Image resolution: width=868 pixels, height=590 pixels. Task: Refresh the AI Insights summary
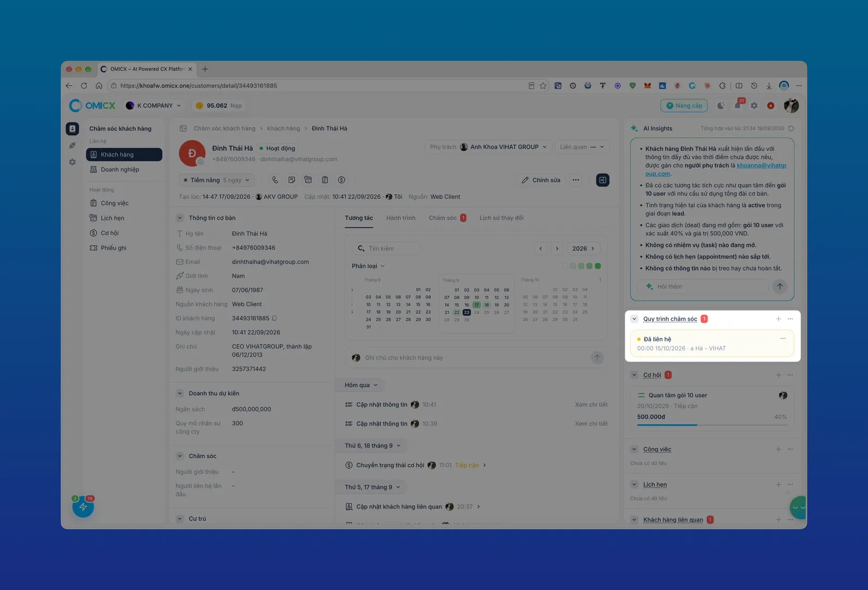[791, 129]
